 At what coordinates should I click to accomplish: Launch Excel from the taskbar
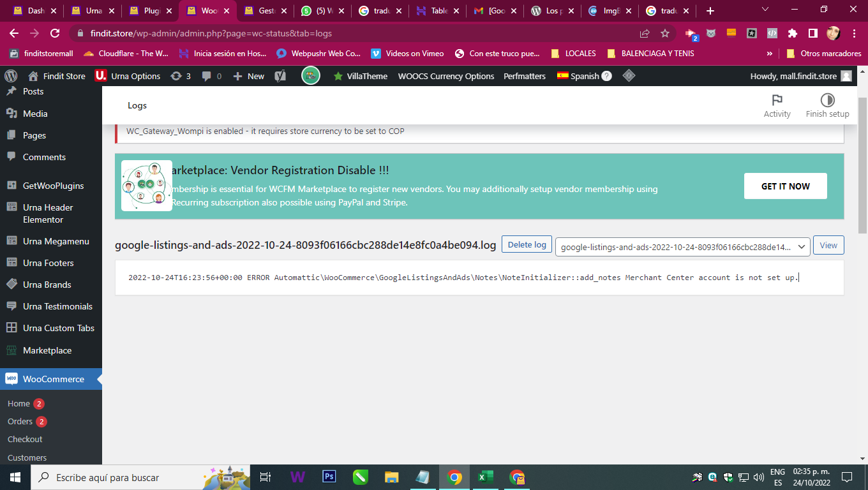[486, 477]
